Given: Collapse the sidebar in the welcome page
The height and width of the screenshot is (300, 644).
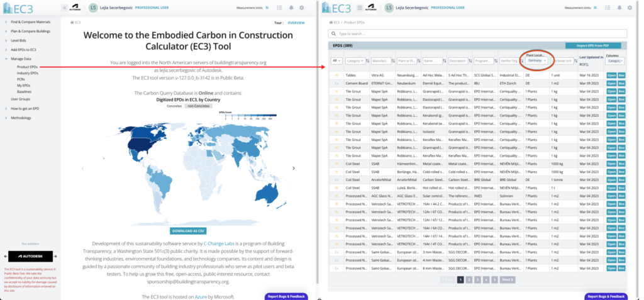Looking at the screenshot, I should coord(65,8).
